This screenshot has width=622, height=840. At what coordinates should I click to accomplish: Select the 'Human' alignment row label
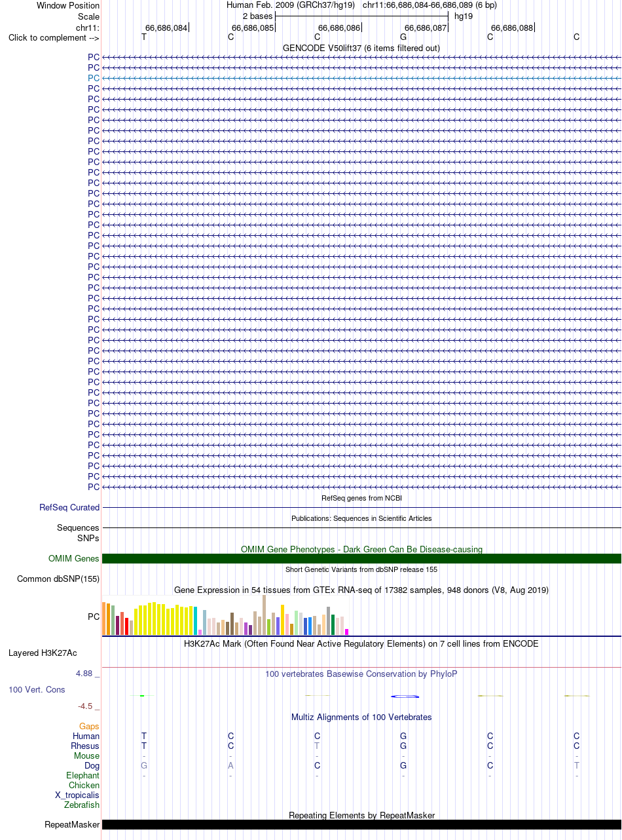coord(86,736)
